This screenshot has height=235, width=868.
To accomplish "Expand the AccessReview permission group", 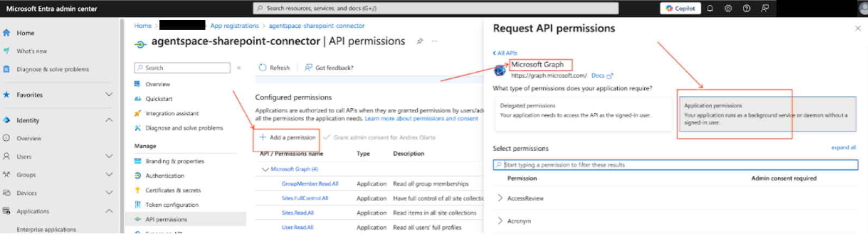I will pyautogui.click(x=500, y=198).
